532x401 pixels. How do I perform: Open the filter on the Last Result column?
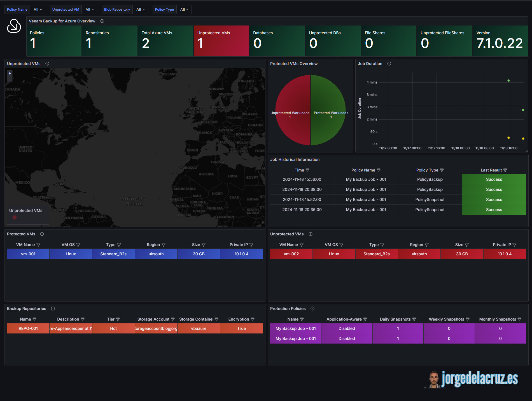(505, 170)
